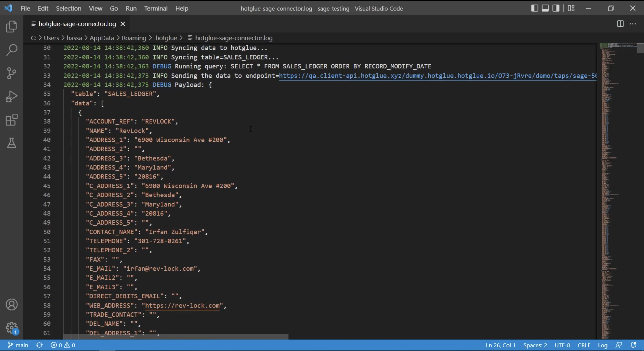Click line number 34 in gutter
644x351 pixels.
click(47, 85)
